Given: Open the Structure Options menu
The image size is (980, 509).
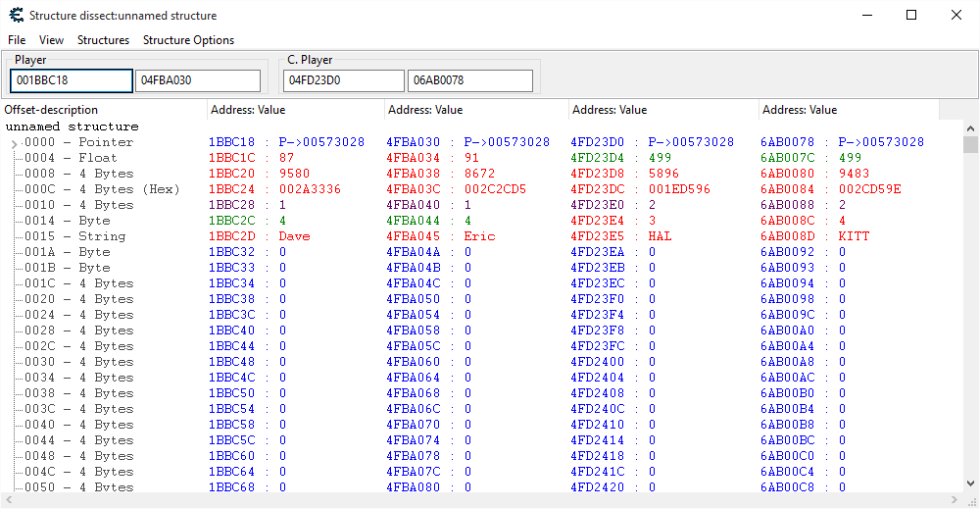Looking at the screenshot, I should 188,40.
